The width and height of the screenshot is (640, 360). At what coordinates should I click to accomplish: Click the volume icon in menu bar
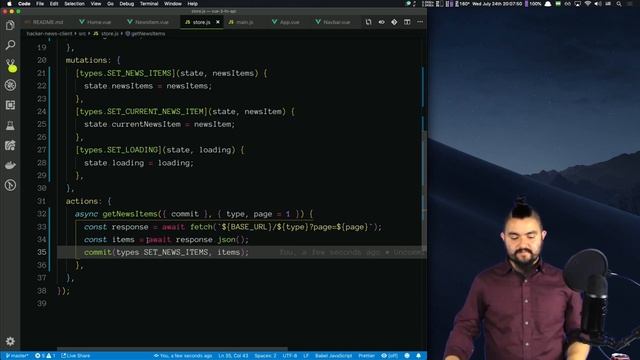(x=598, y=4)
